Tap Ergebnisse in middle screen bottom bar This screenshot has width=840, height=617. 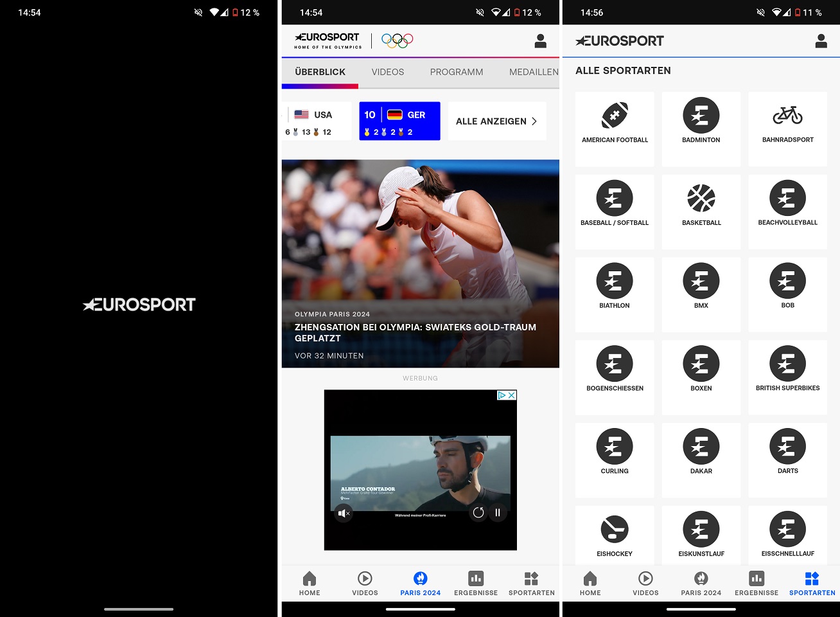[476, 584]
